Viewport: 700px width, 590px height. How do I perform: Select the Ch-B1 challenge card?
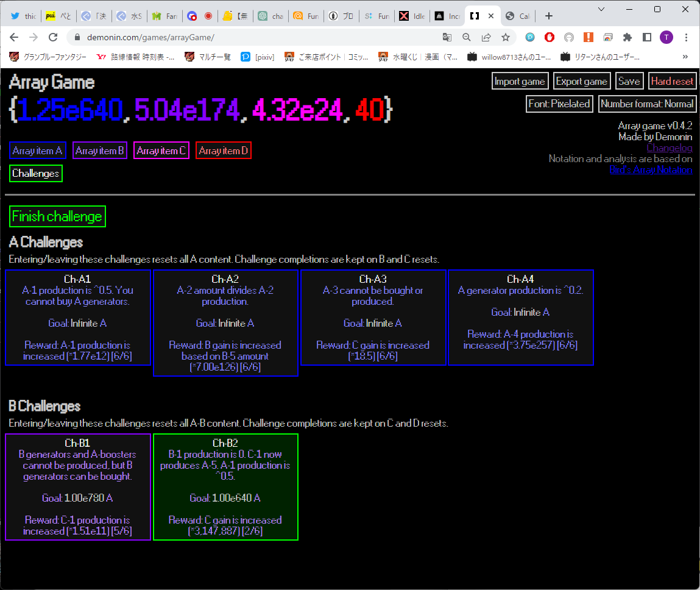tap(78, 487)
